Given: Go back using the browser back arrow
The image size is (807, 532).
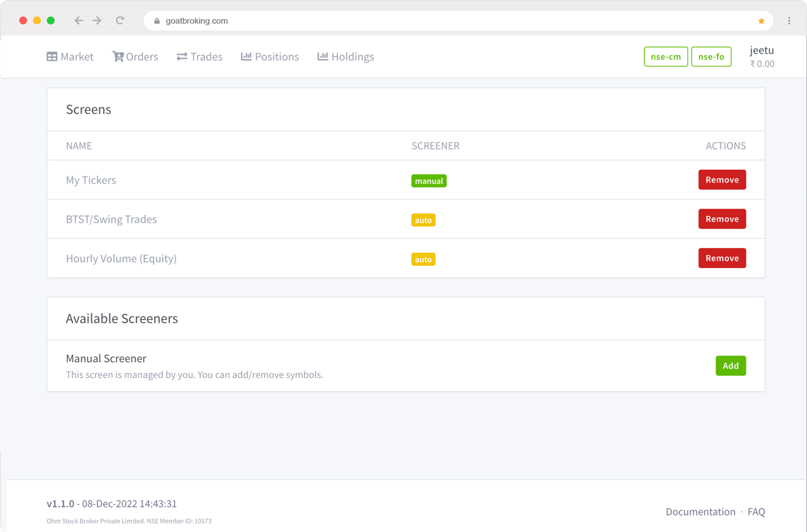Looking at the screenshot, I should coord(79,20).
